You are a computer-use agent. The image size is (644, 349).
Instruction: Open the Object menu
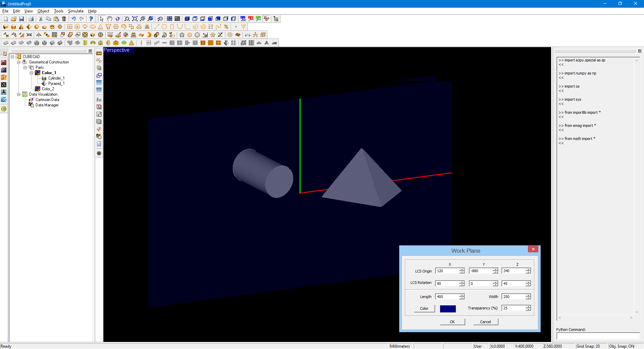tap(43, 11)
